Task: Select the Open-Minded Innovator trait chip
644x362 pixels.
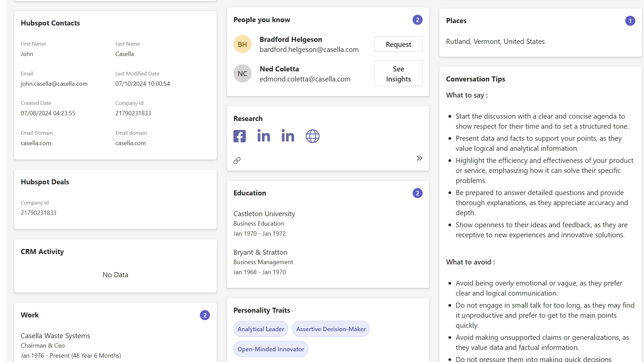Action: [271, 349]
